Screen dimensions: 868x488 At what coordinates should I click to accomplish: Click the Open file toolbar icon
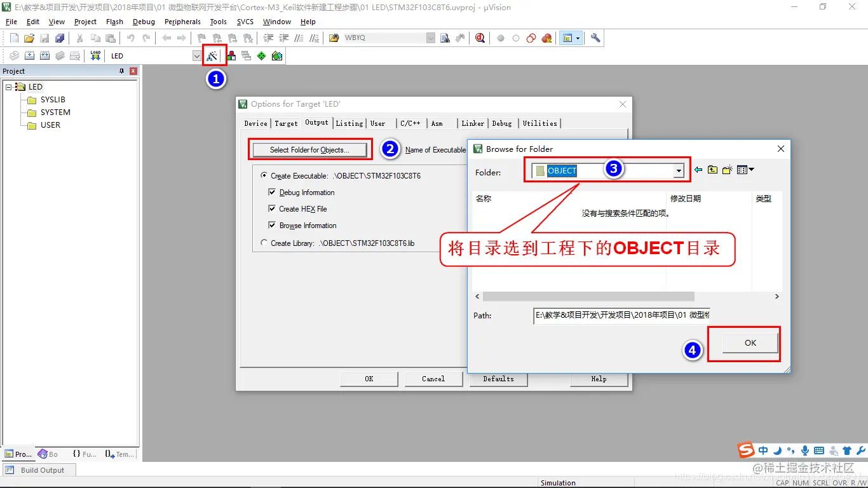click(x=29, y=38)
